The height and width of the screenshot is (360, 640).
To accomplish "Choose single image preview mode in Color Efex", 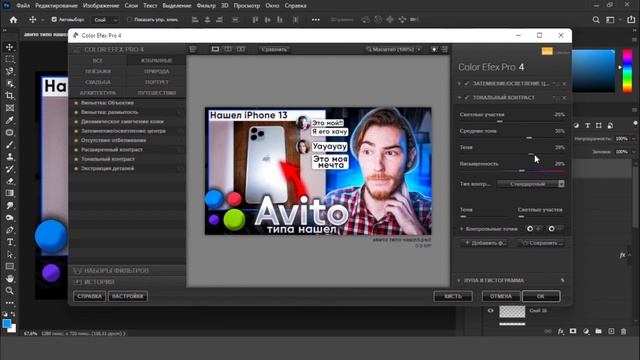I will point(215,49).
